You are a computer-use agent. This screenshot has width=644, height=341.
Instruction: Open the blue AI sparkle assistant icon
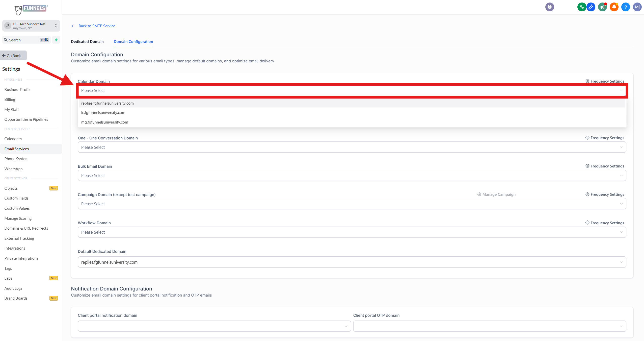tap(591, 7)
